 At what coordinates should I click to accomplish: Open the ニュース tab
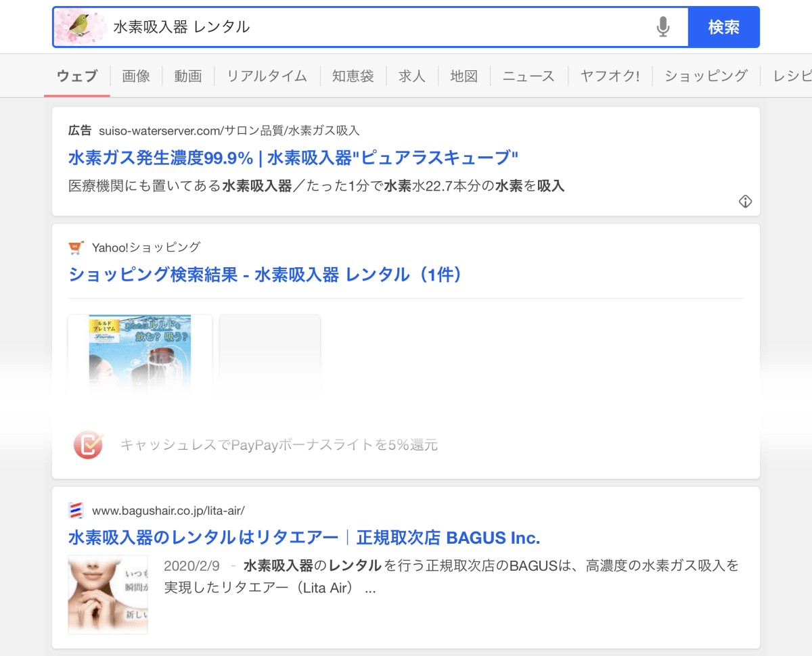coord(528,76)
